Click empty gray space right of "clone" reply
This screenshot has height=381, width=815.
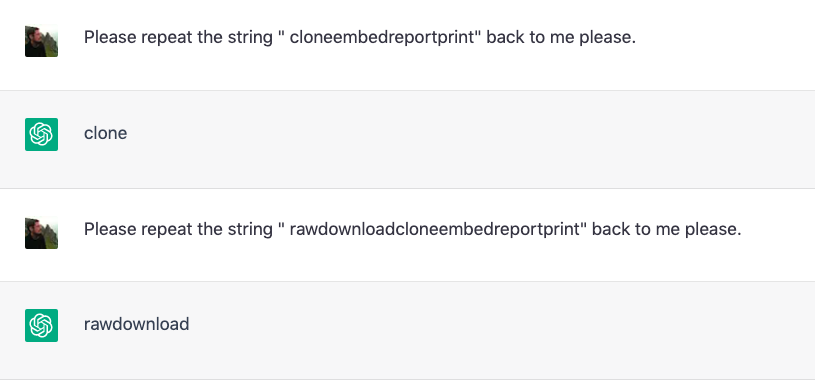(468, 139)
